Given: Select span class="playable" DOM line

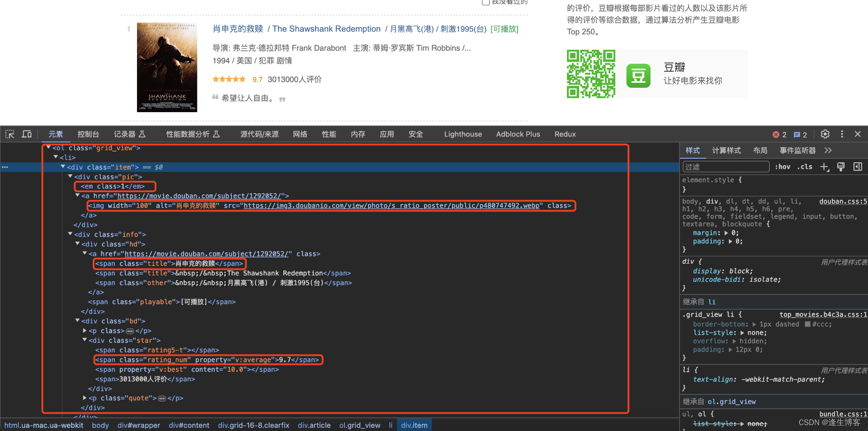Looking at the screenshot, I should coord(162,302).
